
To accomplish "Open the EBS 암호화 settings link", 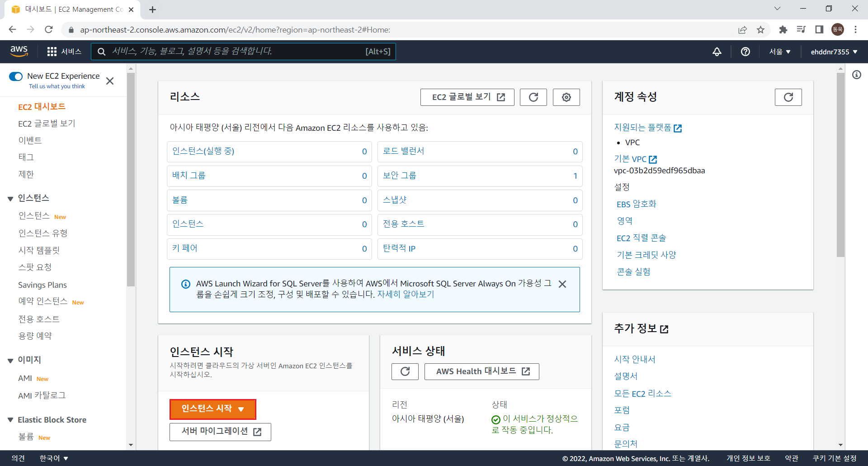I will click(x=637, y=204).
